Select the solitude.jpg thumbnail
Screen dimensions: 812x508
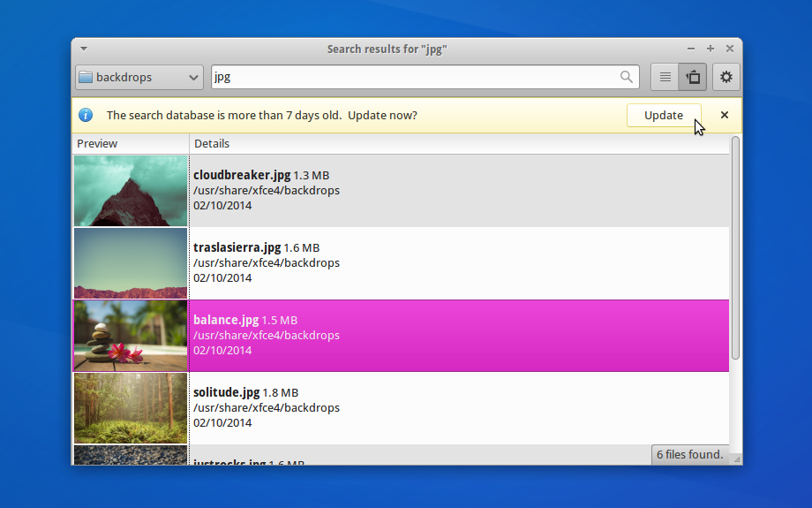coord(131,408)
